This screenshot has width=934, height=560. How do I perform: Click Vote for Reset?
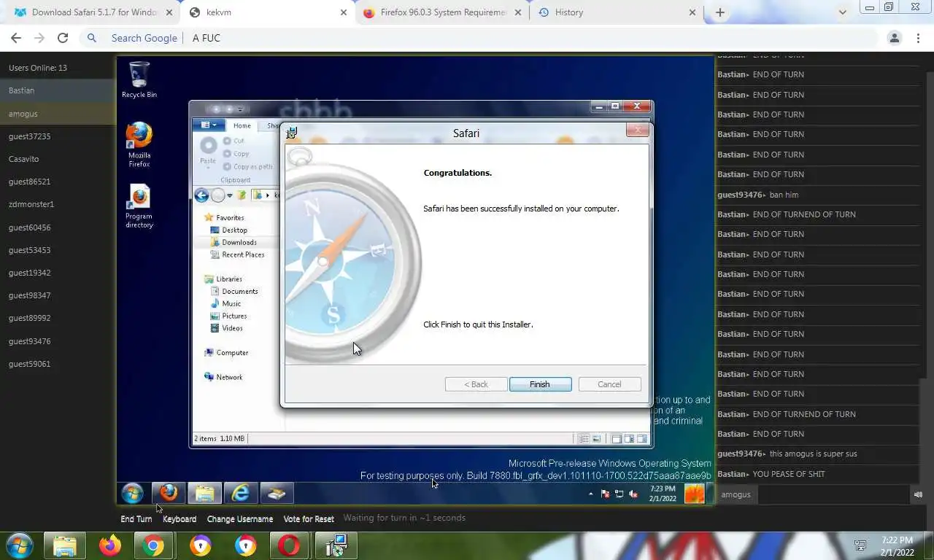click(309, 519)
